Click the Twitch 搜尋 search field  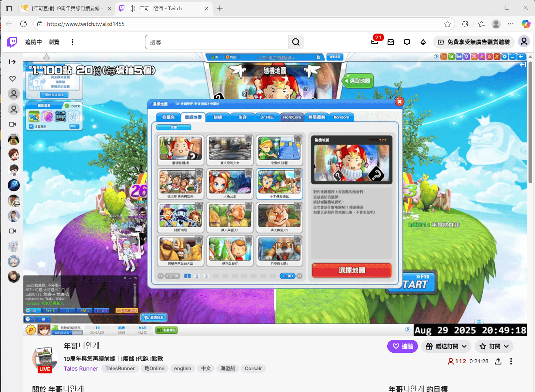click(x=217, y=42)
